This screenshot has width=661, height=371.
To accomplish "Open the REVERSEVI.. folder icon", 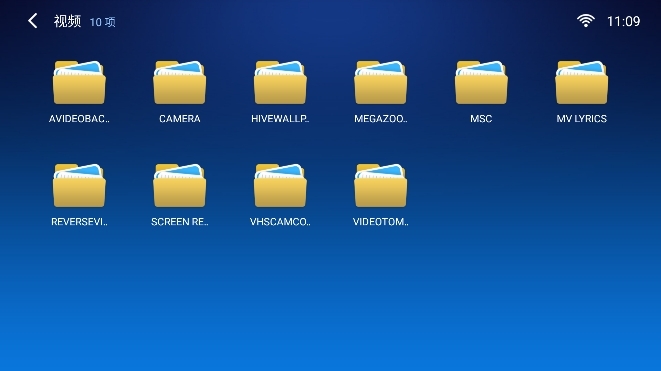I will (x=79, y=186).
